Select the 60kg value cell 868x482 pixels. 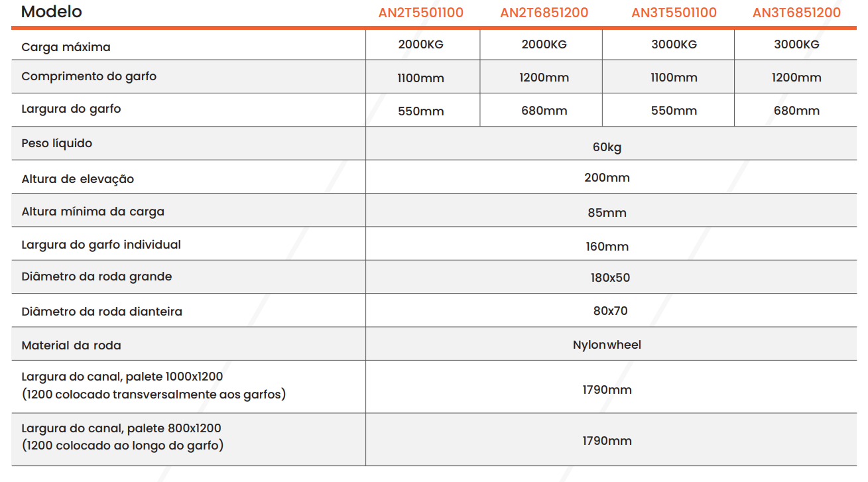(x=607, y=147)
